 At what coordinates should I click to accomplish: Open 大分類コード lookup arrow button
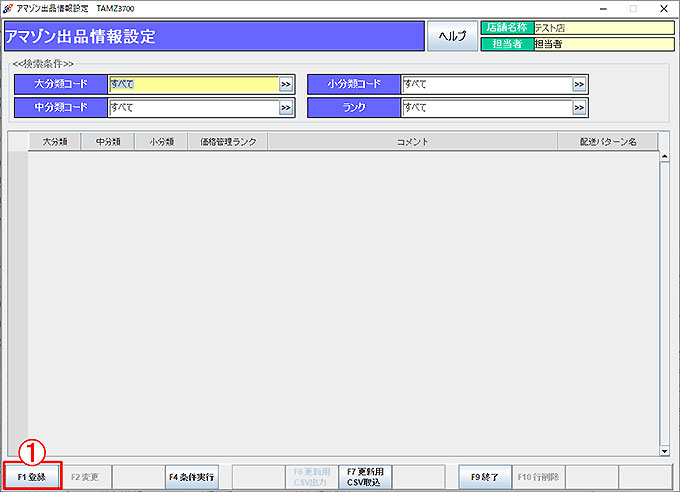[286, 84]
